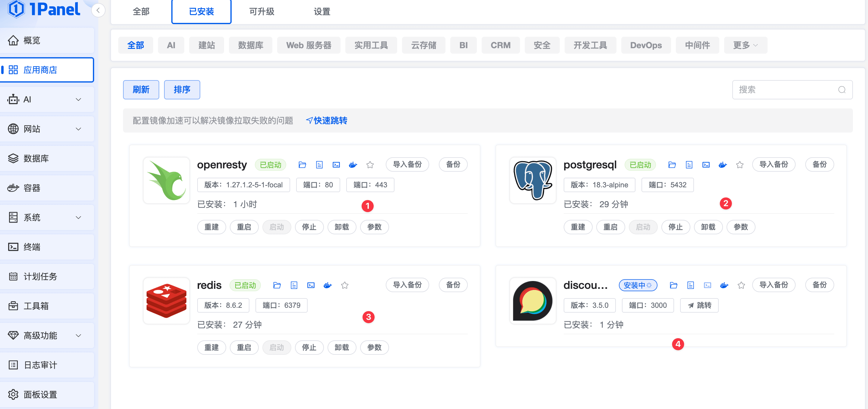868x409 pixels.
Task: Open openresty folder directory icon
Action: pos(302,165)
